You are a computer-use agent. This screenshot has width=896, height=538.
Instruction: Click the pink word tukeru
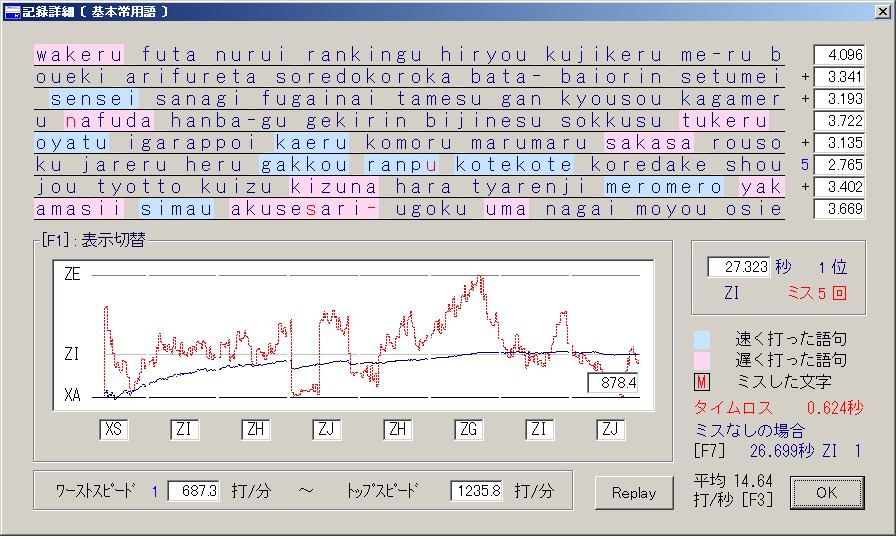(x=724, y=121)
